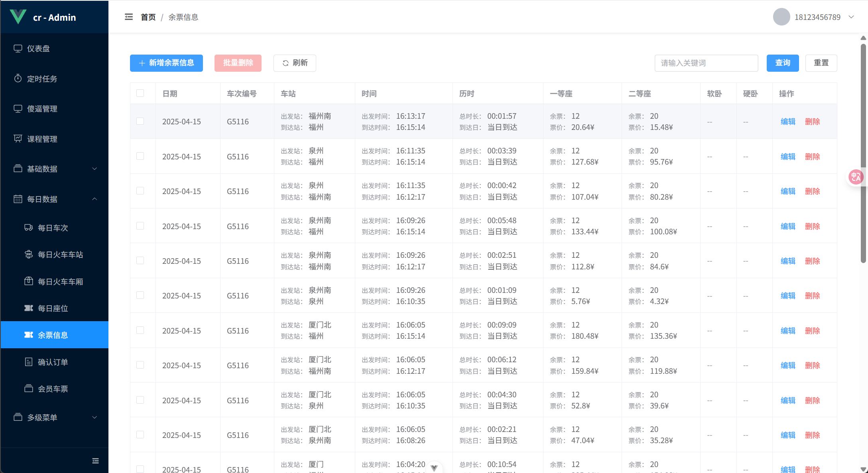Toggle the select-all header checkbox
Image resolution: width=868 pixels, height=473 pixels.
tap(140, 93)
